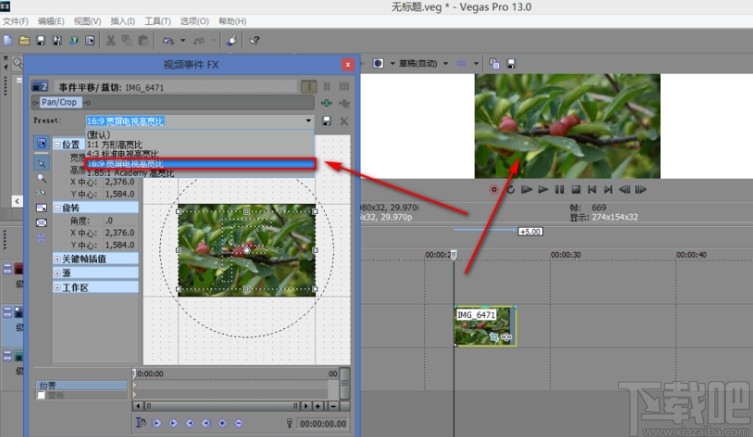
Task: Select the 位置 keyframe track row
Action: click(82, 385)
